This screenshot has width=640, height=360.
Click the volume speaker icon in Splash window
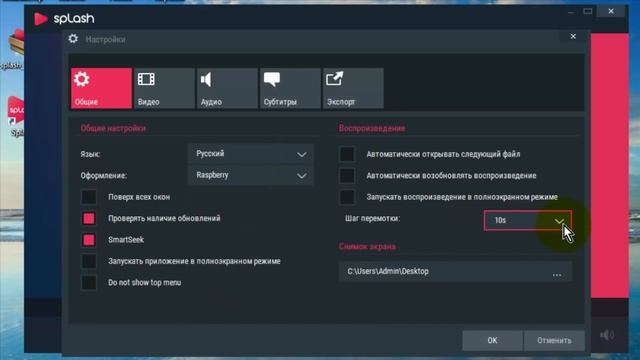(x=607, y=335)
